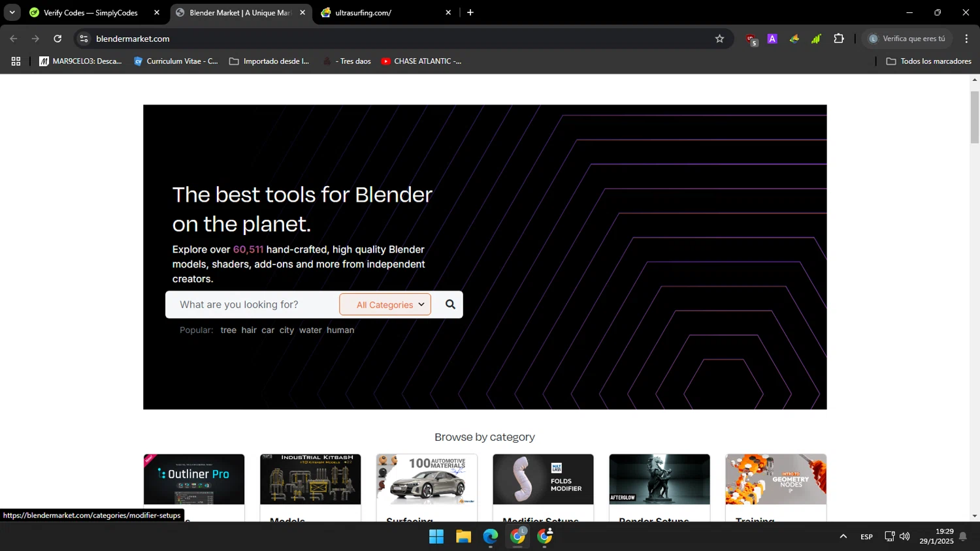980x551 pixels.
Task: Open a new browser tab
Action: coord(470,12)
